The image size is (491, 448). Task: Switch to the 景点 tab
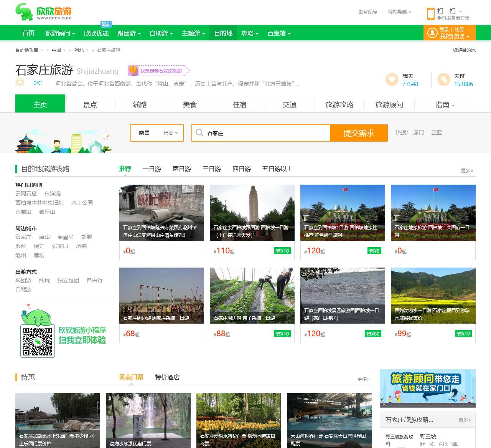coord(91,104)
